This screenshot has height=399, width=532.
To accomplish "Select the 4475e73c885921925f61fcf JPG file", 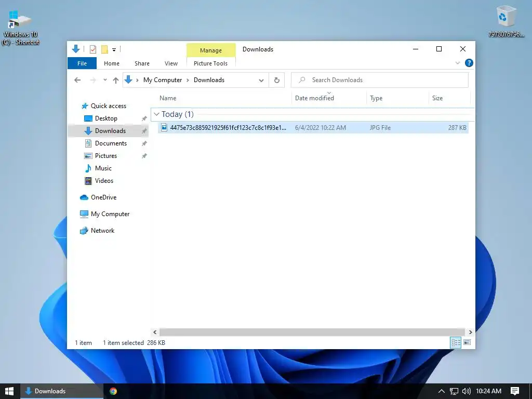I will click(313, 128).
